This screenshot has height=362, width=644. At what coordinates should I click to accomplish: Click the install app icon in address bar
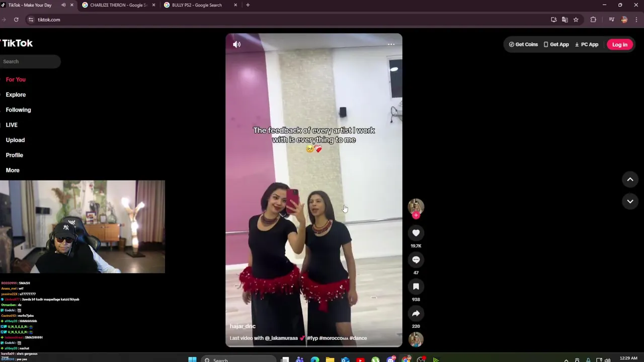tap(553, 20)
